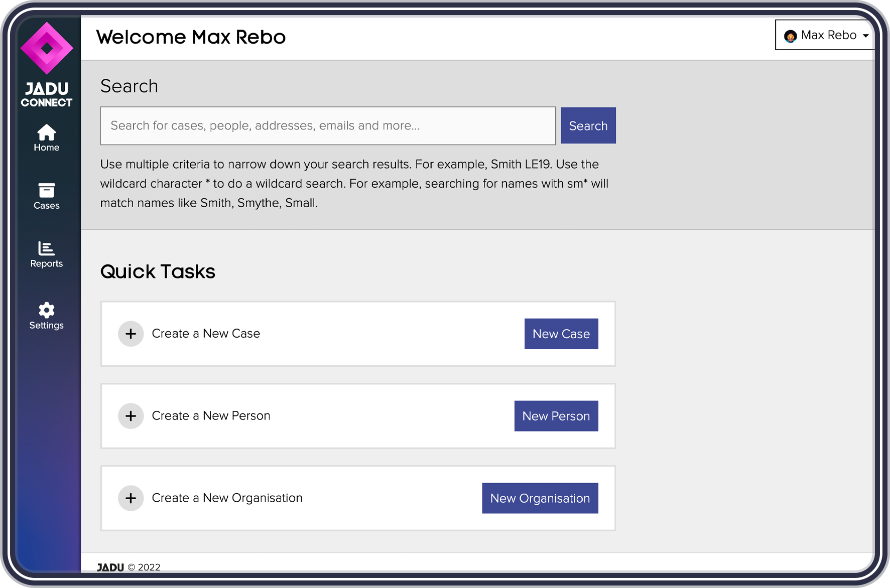Click Max Rebo's avatar picture
Image resolution: width=890 pixels, height=588 pixels.
[x=791, y=36]
